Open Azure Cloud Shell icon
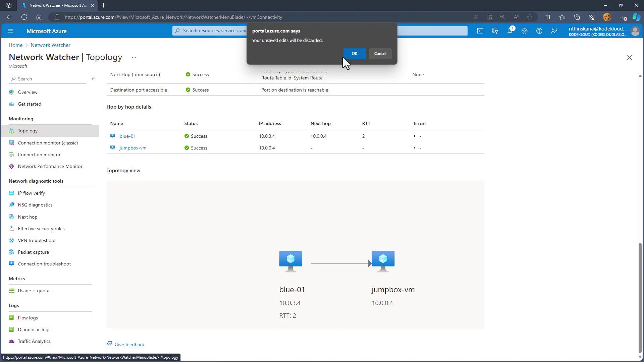Screen dimensions: 644x362 coord(480,31)
